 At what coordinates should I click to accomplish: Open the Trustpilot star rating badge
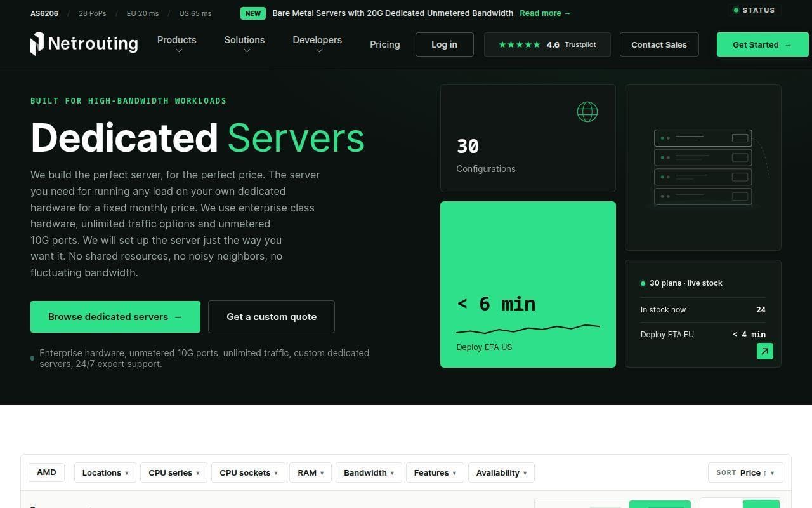[547, 44]
